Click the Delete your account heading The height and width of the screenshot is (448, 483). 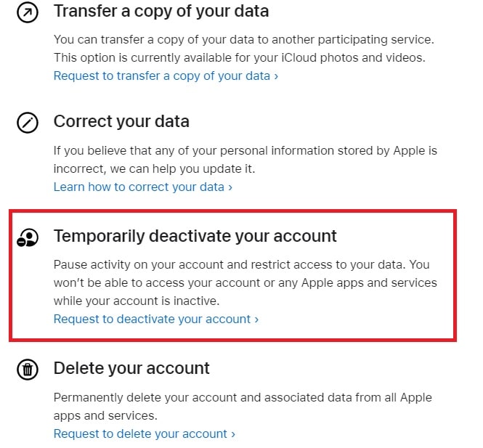pos(131,368)
